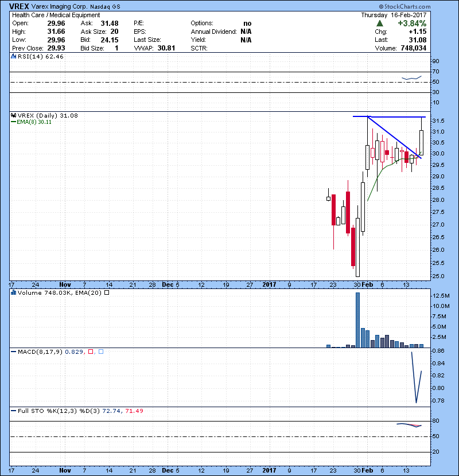This screenshot has width=459, height=476.
Task: Click the Last Size label
Action: pos(147,40)
